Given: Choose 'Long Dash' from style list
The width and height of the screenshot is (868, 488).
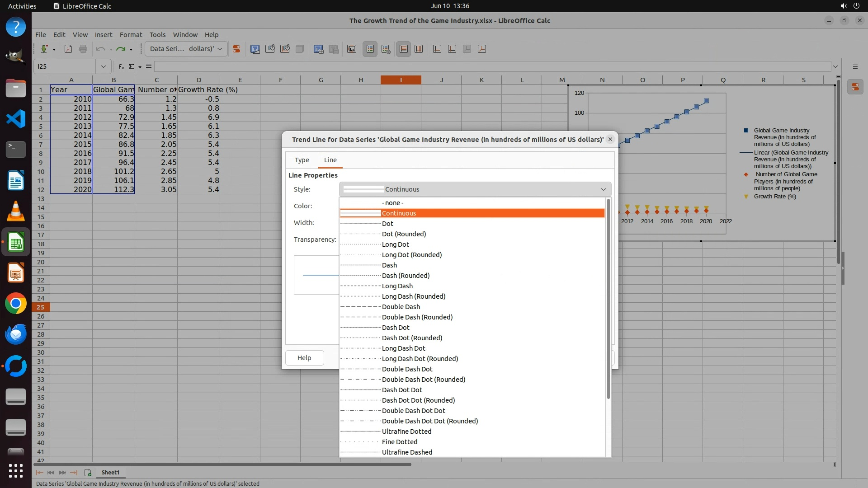Looking at the screenshot, I should click(397, 286).
